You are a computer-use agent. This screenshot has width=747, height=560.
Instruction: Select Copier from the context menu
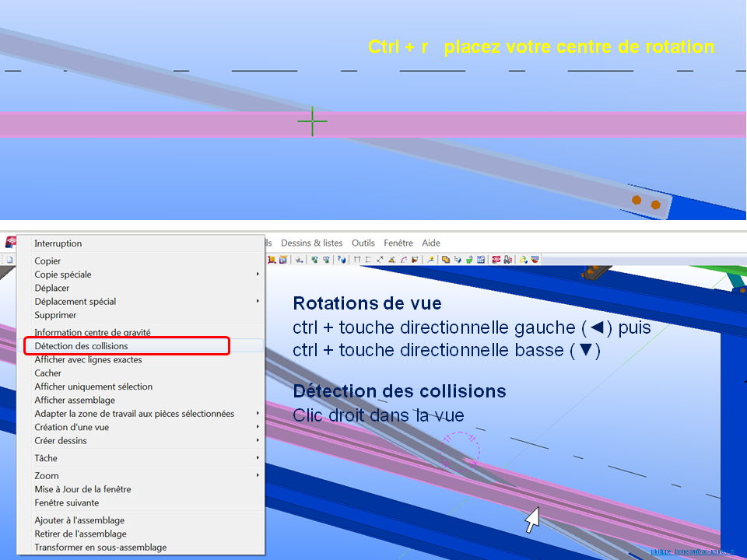[x=141, y=261]
